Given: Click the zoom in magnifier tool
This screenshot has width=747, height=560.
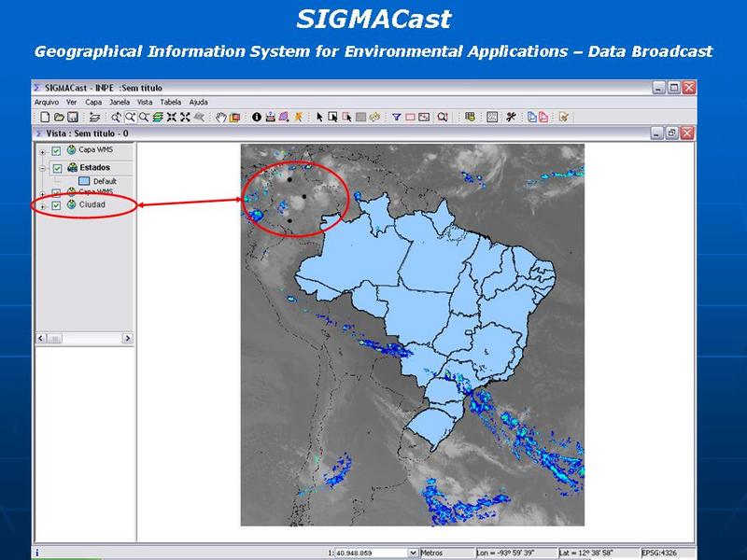Looking at the screenshot, I should point(130,118).
